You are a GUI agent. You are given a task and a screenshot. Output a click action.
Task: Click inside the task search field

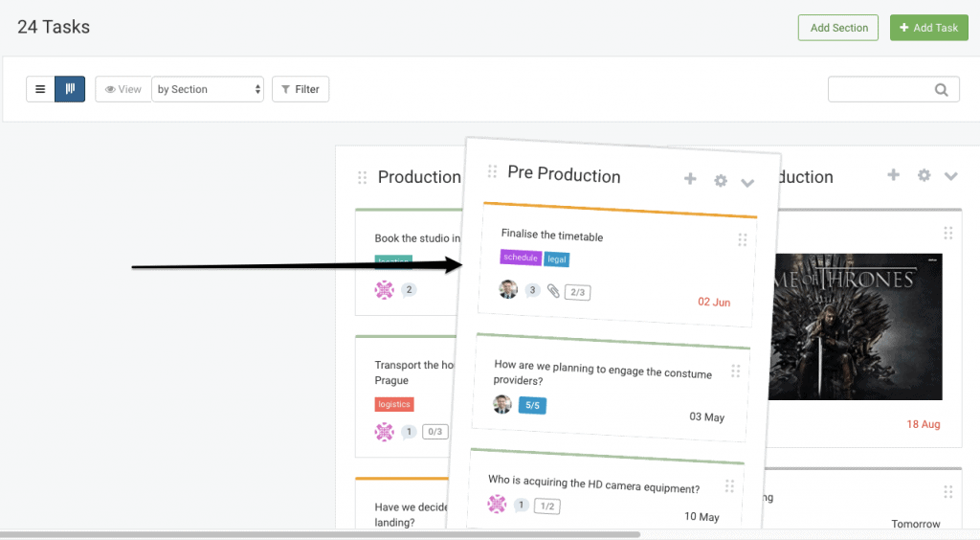point(880,89)
